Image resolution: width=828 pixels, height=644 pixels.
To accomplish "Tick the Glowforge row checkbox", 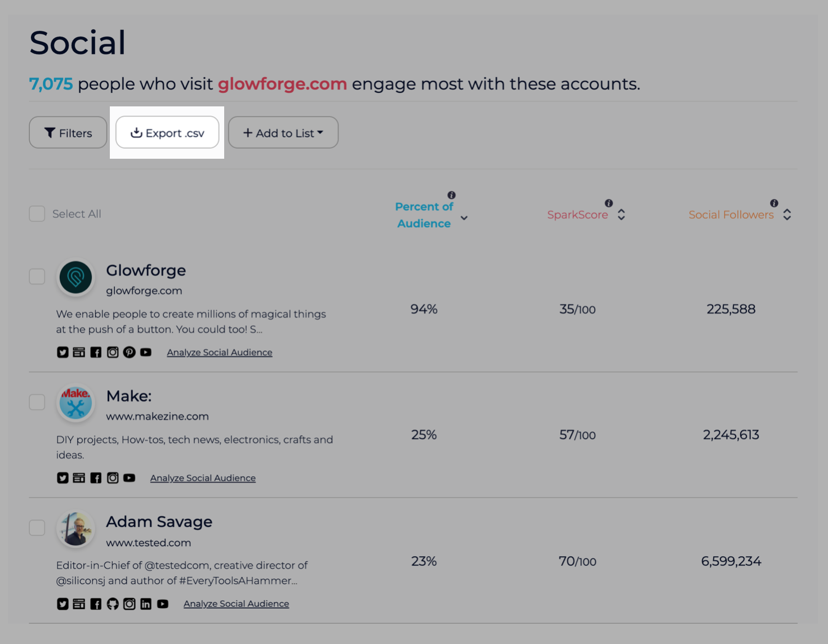I will (37, 276).
